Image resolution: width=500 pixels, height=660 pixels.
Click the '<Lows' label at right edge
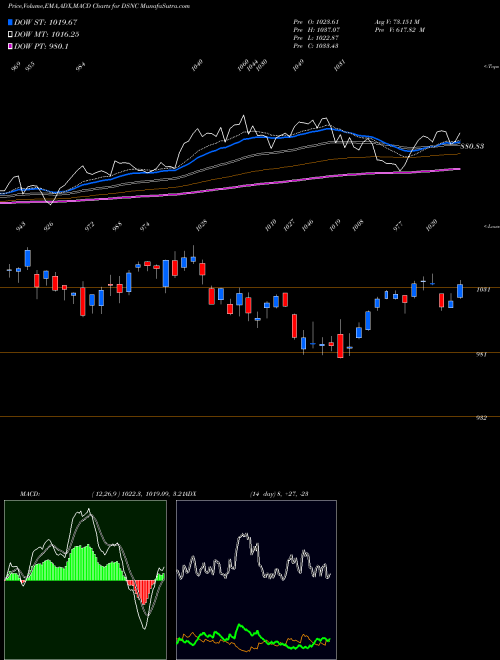tap(491, 226)
